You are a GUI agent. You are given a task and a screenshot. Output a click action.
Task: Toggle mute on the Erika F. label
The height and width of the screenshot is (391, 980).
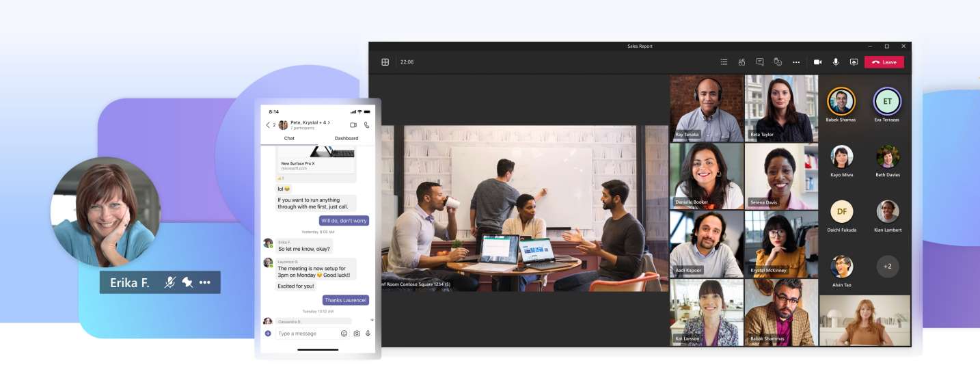[x=170, y=282]
